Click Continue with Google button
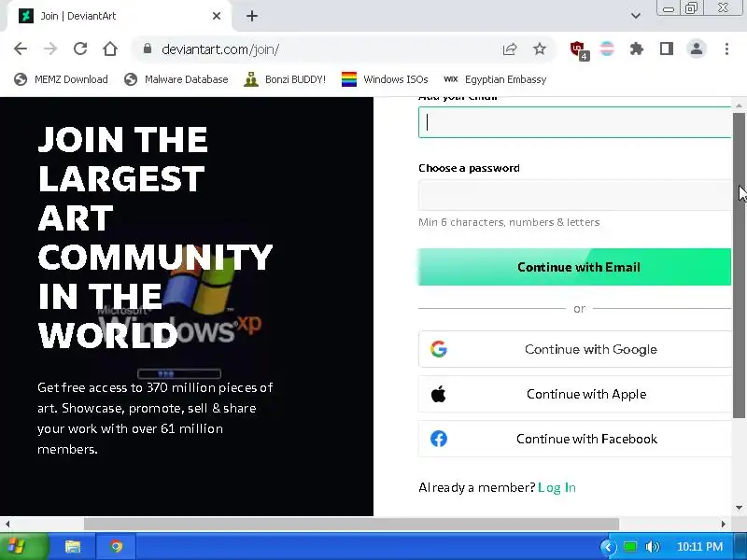This screenshot has width=747, height=560. tap(574, 349)
